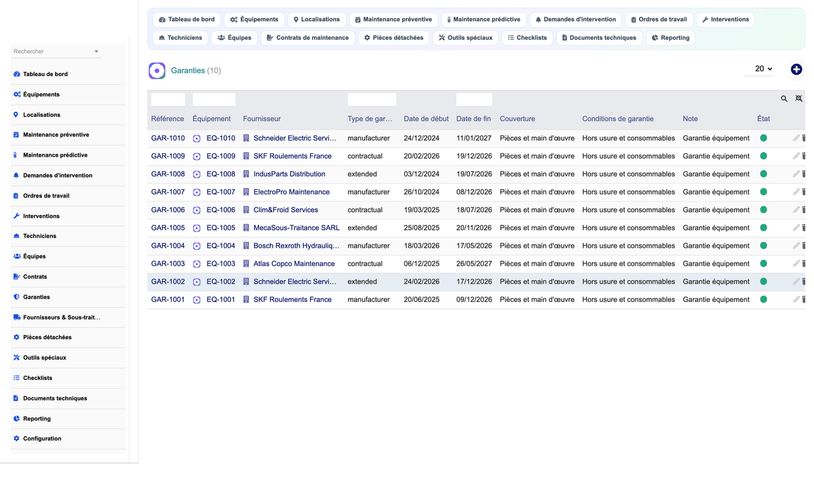814x504 pixels.
Task: Click the green status dot for GAR-1006
Action: [763, 210]
